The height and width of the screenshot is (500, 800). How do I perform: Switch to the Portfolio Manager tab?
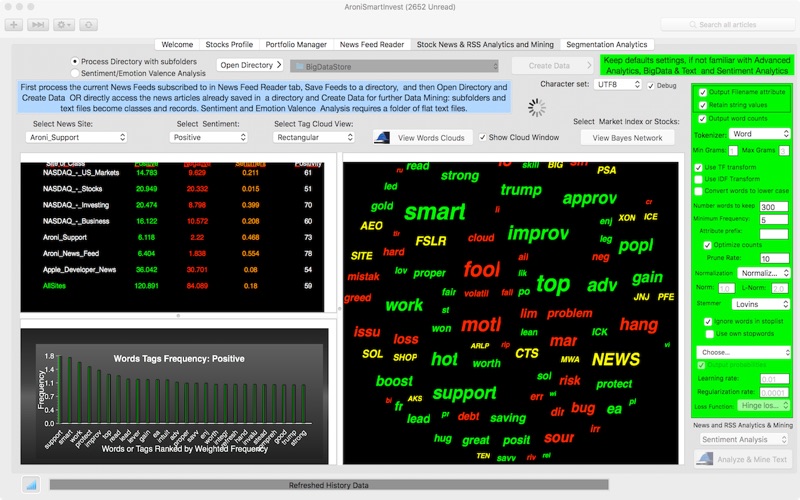point(296,44)
